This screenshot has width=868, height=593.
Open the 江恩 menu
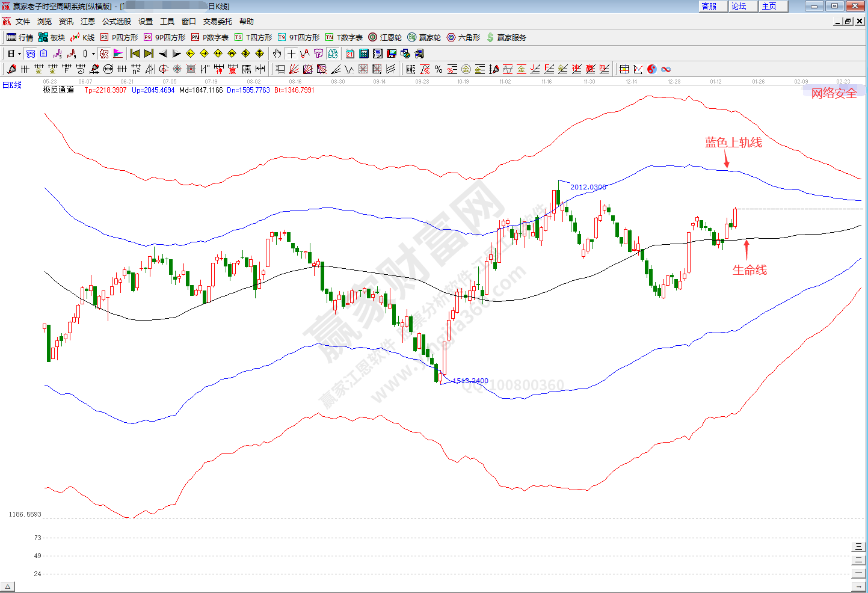[x=88, y=21]
